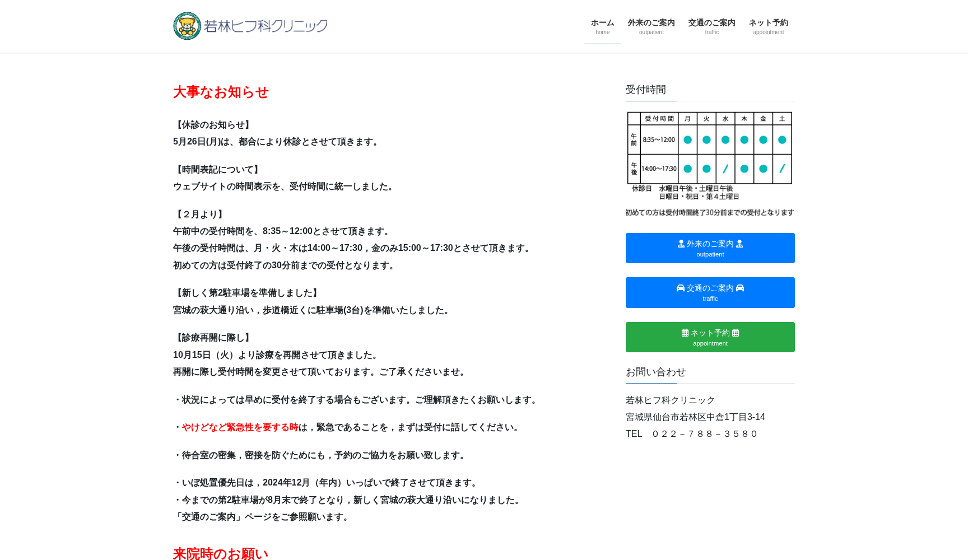This screenshot has height=560, width=968.
Task: Click the お問い合わせ section heading
Action: (656, 372)
